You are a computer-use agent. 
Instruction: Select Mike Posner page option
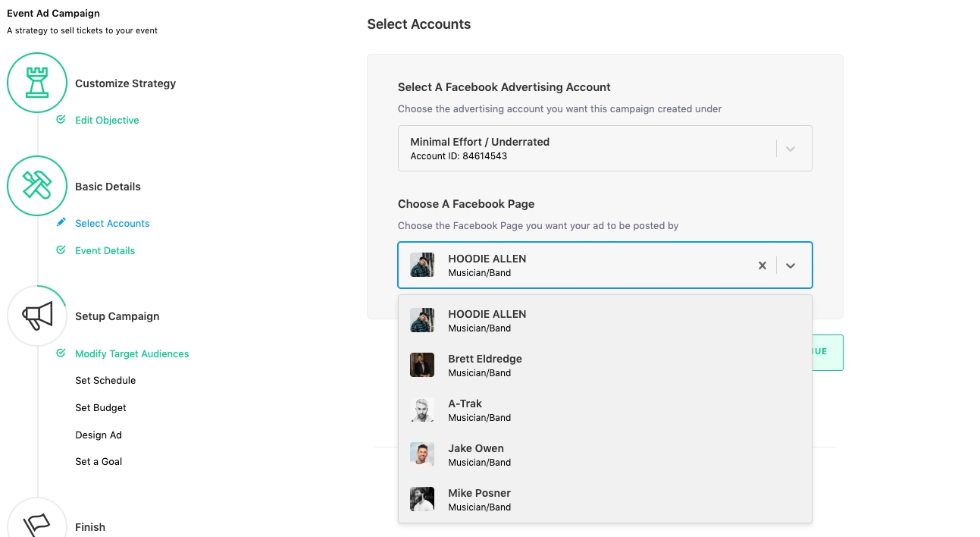[x=605, y=499]
